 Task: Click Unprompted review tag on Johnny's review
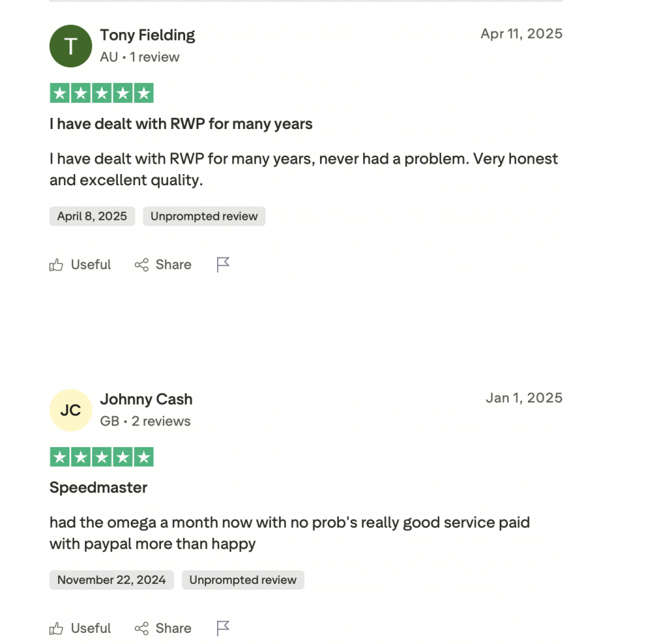click(243, 580)
